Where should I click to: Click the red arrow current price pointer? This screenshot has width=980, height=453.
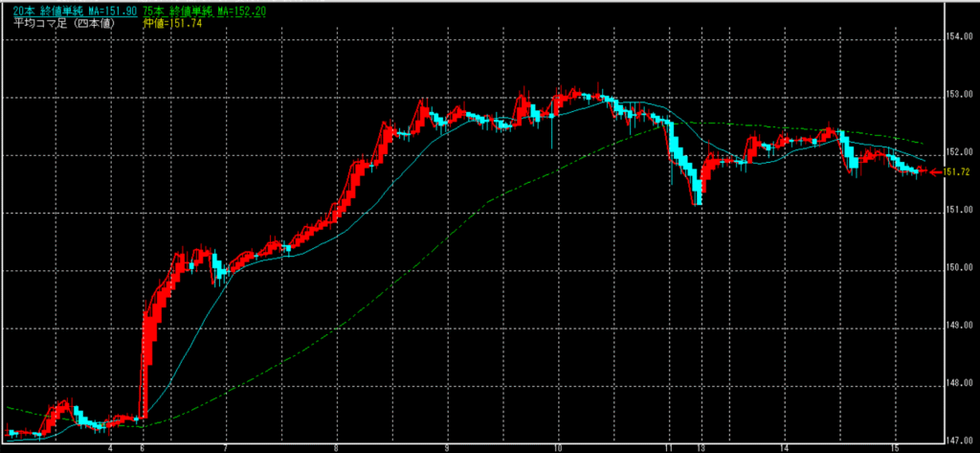[935, 172]
